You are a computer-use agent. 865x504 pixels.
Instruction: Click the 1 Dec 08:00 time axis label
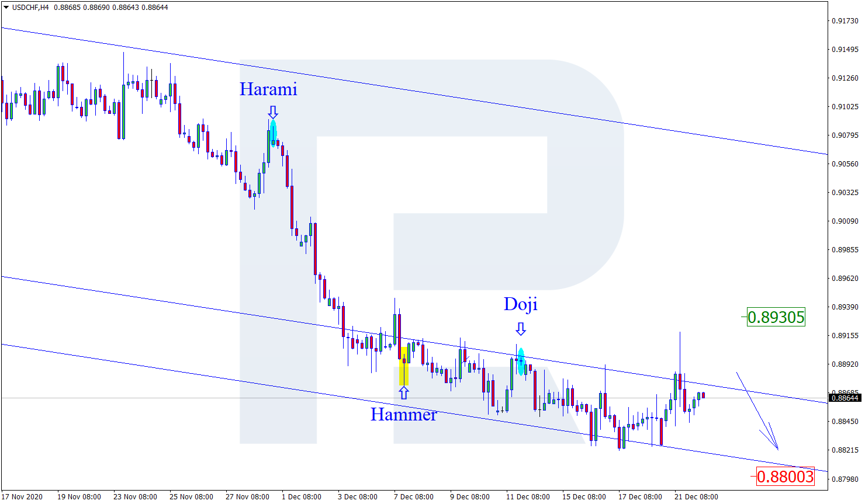[x=302, y=497]
